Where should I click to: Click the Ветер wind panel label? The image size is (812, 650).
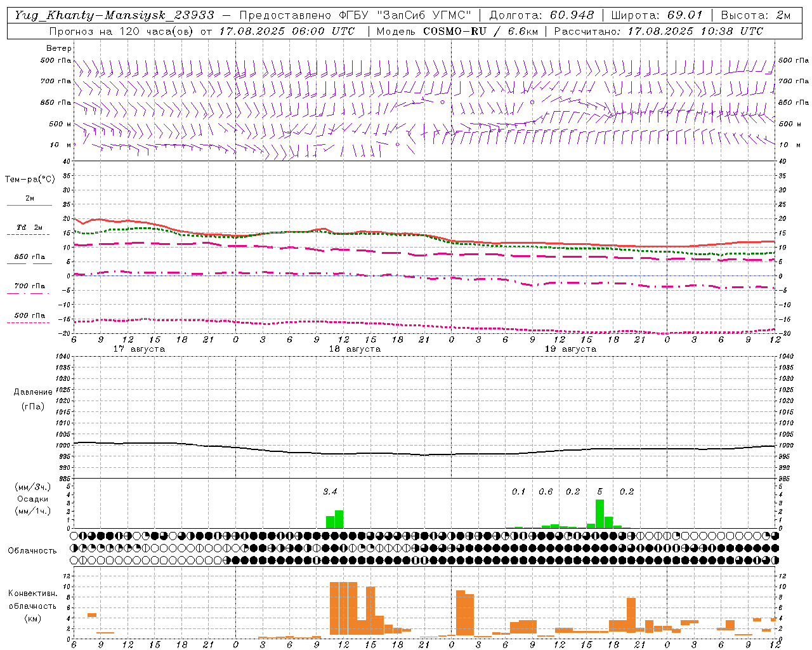pos(58,48)
